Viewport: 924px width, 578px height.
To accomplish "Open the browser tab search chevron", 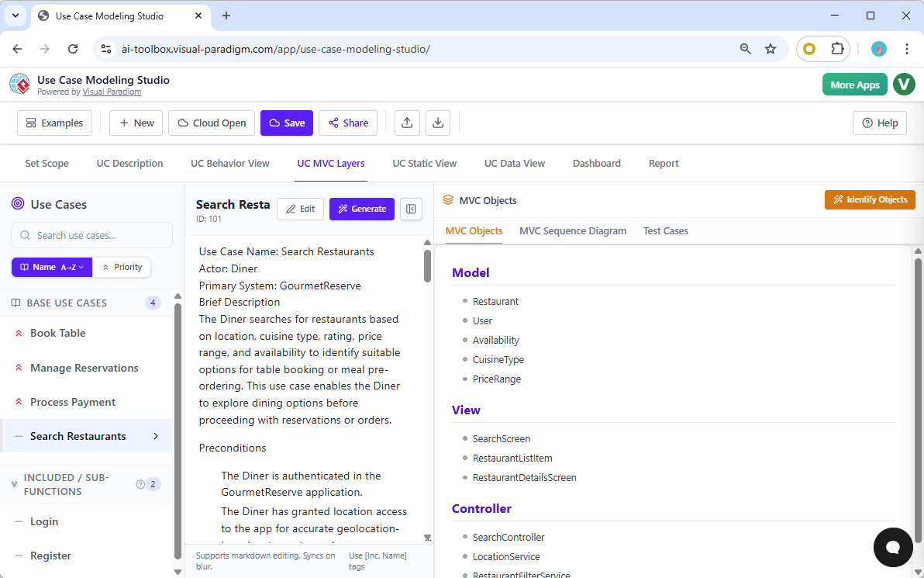I will click(x=15, y=16).
